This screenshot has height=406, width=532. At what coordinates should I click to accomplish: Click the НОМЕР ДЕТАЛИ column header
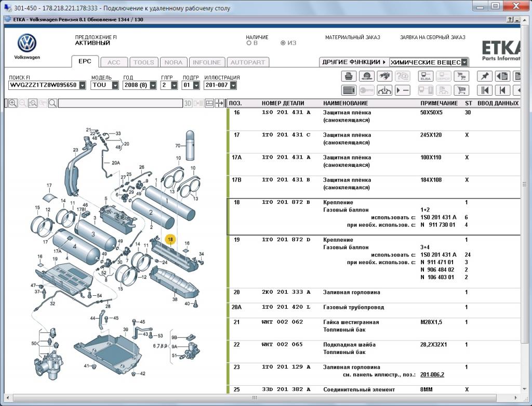(x=283, y=103)
